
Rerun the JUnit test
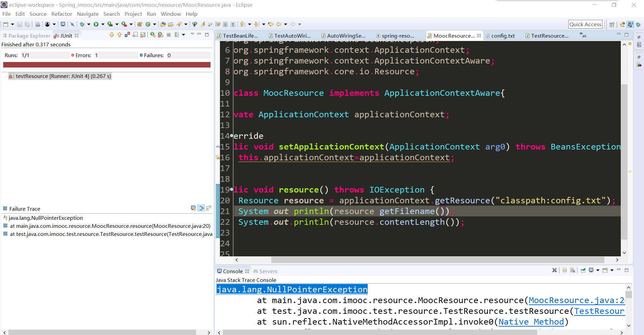[153, 35]
